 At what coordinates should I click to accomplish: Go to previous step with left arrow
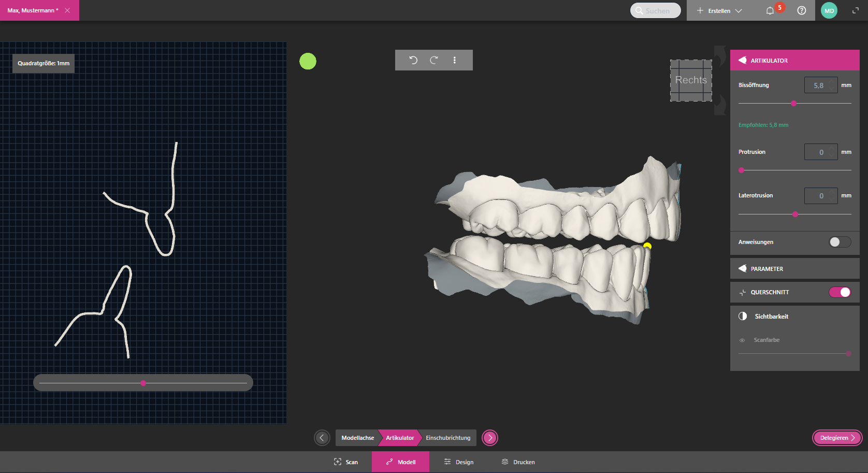click(x=322, y=438)
